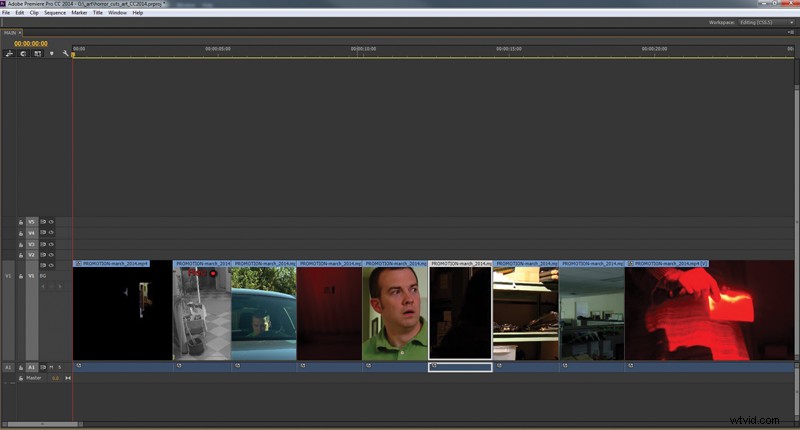
Task: Open the Edit menu
Action: (19, 13)
